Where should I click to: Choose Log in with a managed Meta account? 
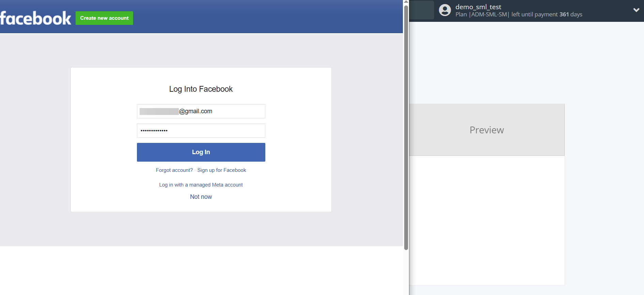tap(201, 185)
